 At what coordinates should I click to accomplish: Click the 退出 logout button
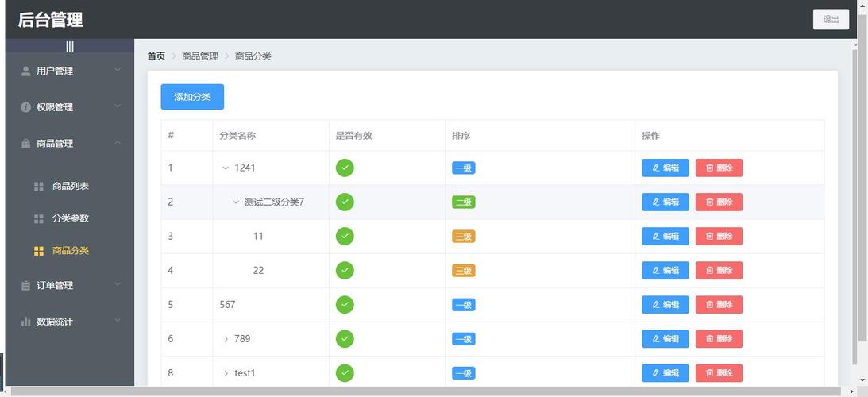click(x=831, y=19)
